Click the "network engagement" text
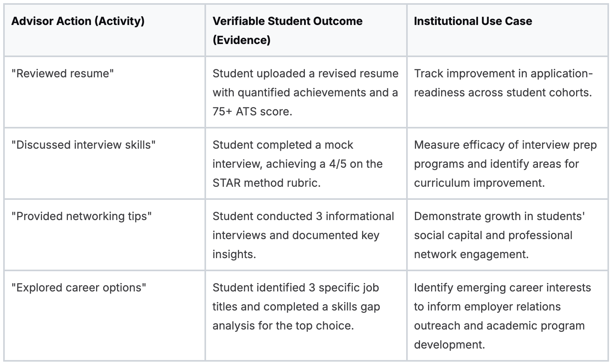 471,254
